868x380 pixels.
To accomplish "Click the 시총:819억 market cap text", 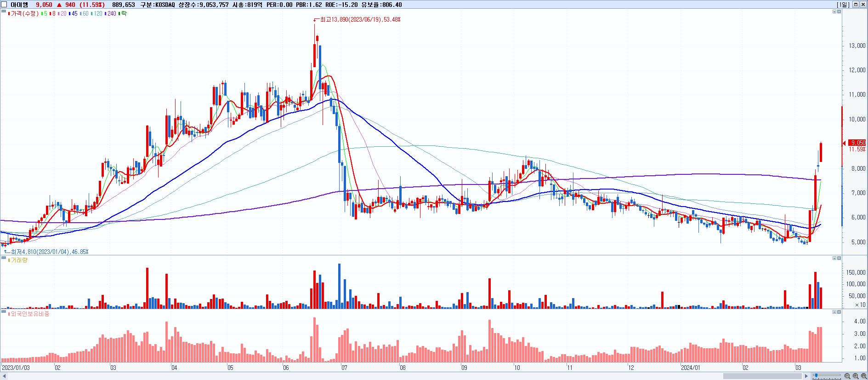I will [247, 5].
